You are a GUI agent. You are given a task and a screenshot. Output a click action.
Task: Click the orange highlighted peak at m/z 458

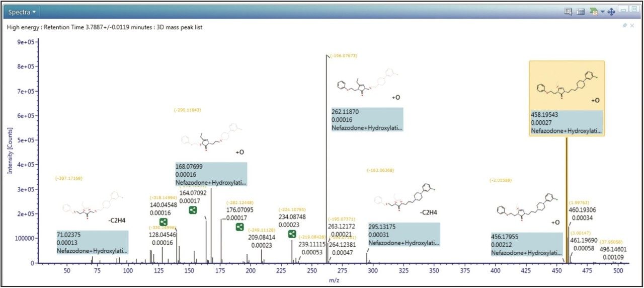(567, 199)
